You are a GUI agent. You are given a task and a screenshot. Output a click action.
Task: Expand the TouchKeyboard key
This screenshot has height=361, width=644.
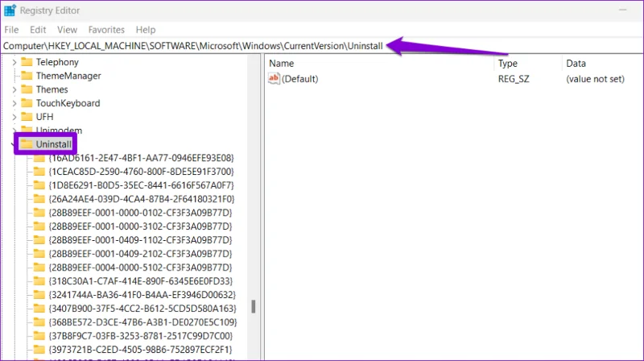point(14,103)
